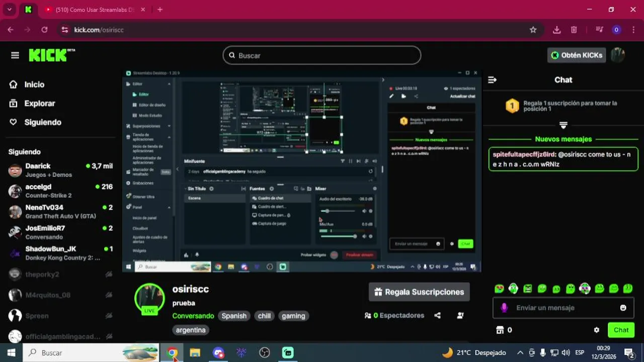Select the angry square-faced emote
This screenshot has height=362, width=644.
[527, 289]
